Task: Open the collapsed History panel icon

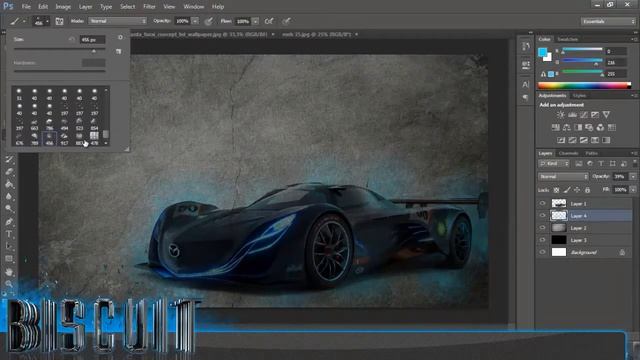Action: [526, 47]
